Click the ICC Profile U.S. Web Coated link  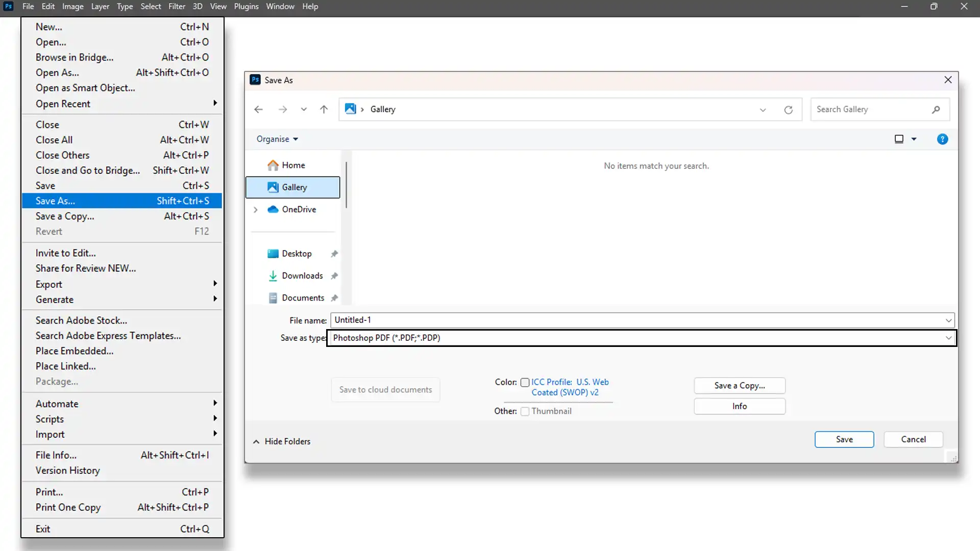pos(570,387)
